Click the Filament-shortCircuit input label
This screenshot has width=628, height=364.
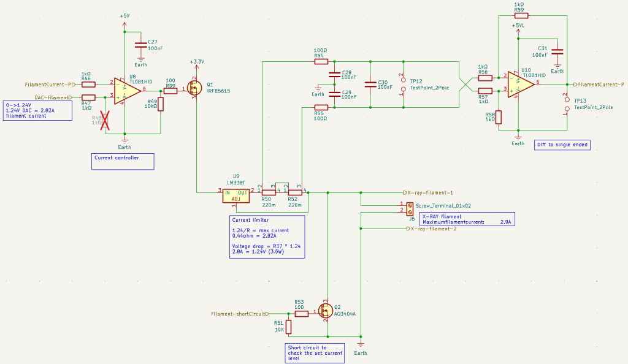pyautogui.click(x=239, y=314)
